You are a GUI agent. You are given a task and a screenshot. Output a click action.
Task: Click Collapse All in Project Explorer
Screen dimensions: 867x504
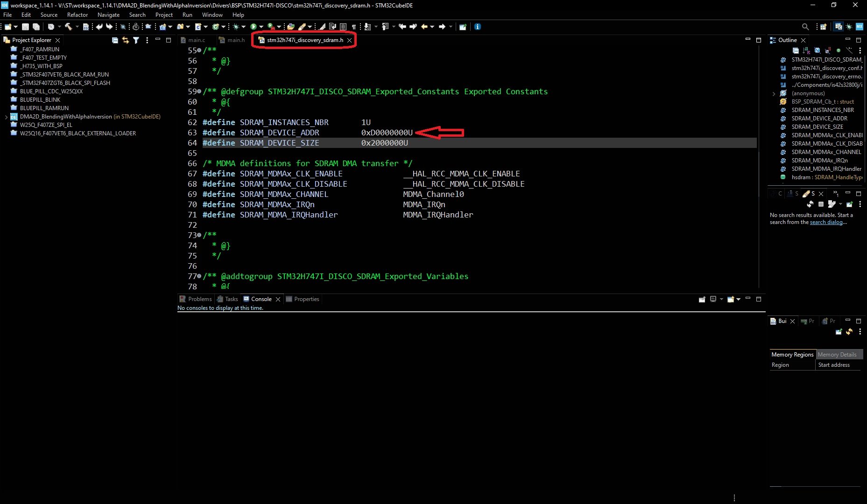tap(115, 40)
